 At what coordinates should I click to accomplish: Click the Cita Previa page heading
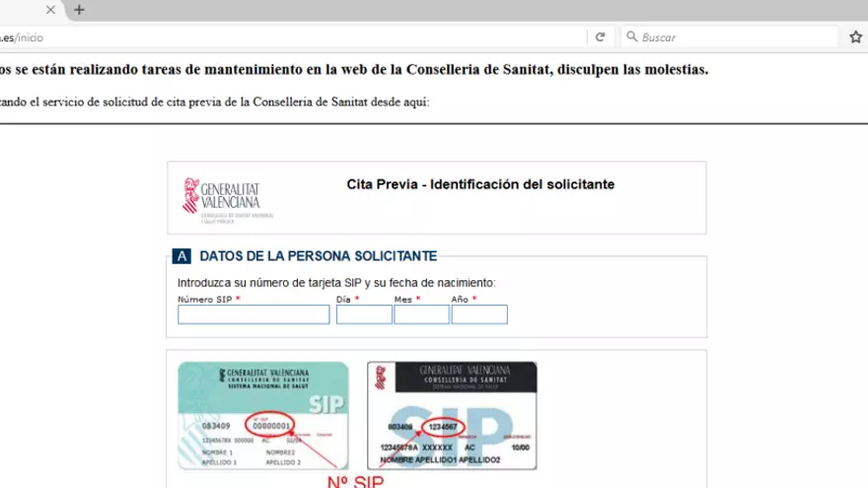480,184
